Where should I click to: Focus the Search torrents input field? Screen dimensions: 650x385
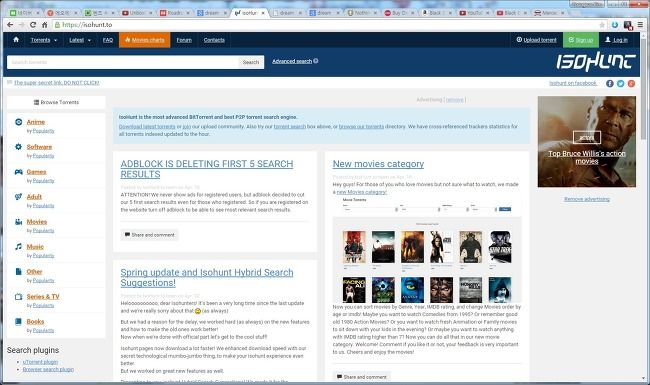(x=123, y=62)
